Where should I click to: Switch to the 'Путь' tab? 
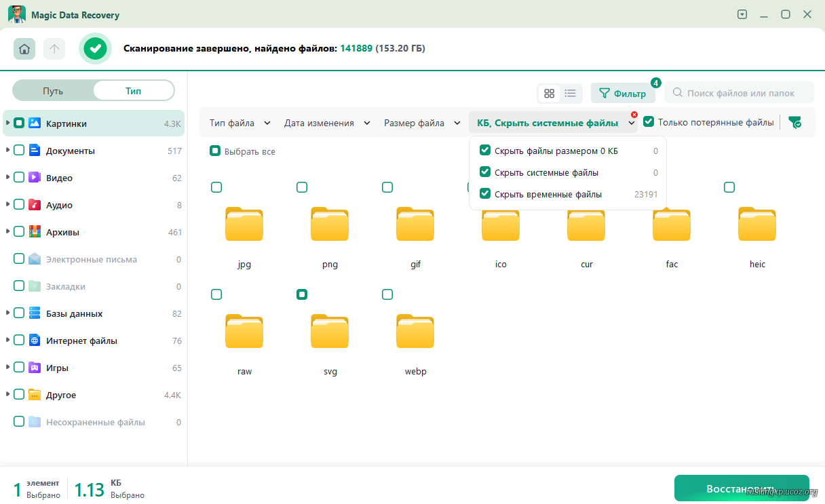[53, 90]
